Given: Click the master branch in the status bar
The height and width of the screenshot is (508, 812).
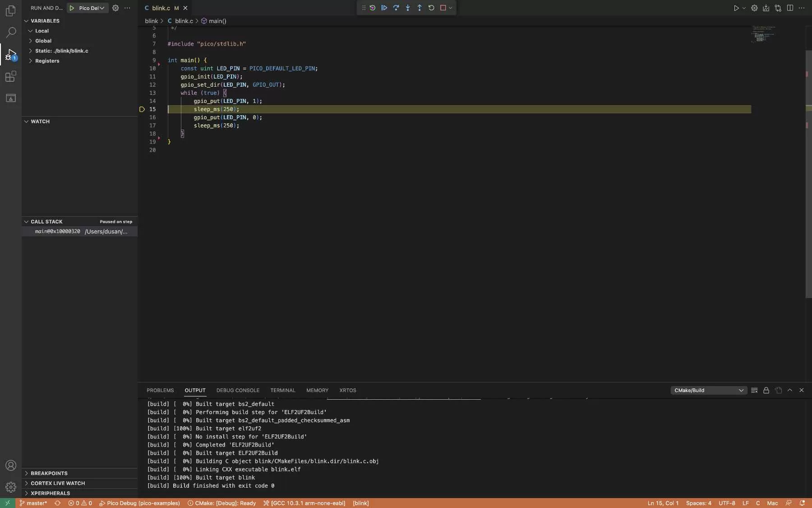Looking at the screenshot, I should coord(33,503).
